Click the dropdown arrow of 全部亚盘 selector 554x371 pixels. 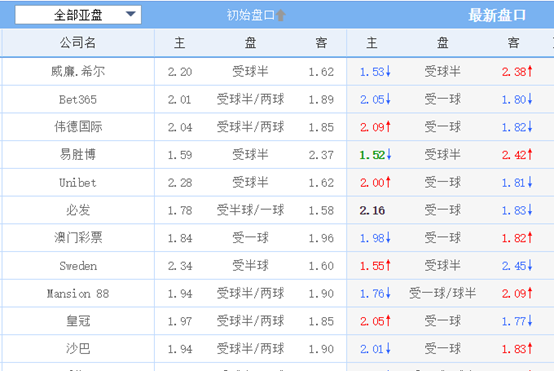131,14
